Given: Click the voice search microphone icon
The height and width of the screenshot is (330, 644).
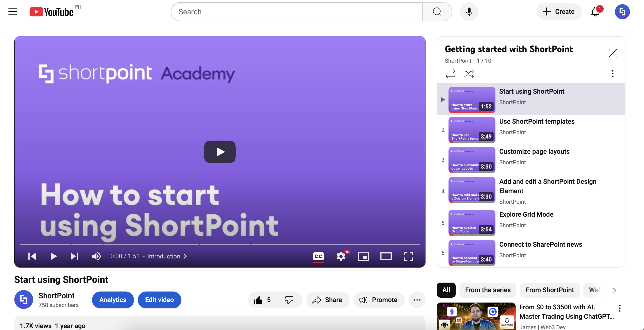Looking at the screenshot, I should [x=469, y=12].
